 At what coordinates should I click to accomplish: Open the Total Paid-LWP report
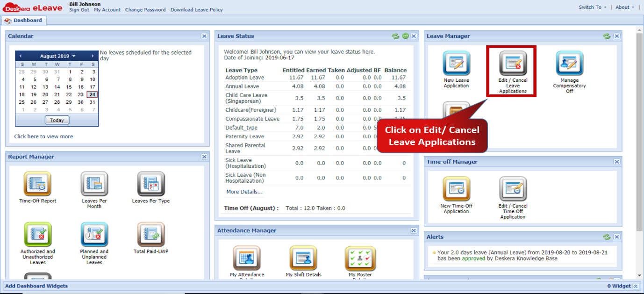tap(151, 234)
